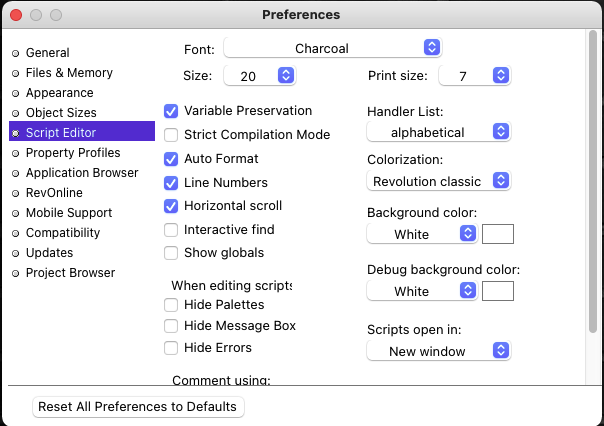
Task: Open the Scripts open in dropdown
Action: point(439,351)
